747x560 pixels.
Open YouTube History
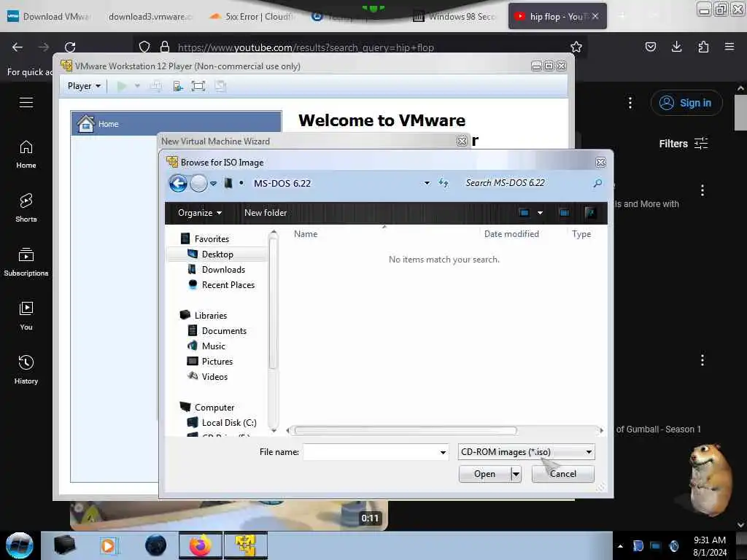tap(26, 370)
